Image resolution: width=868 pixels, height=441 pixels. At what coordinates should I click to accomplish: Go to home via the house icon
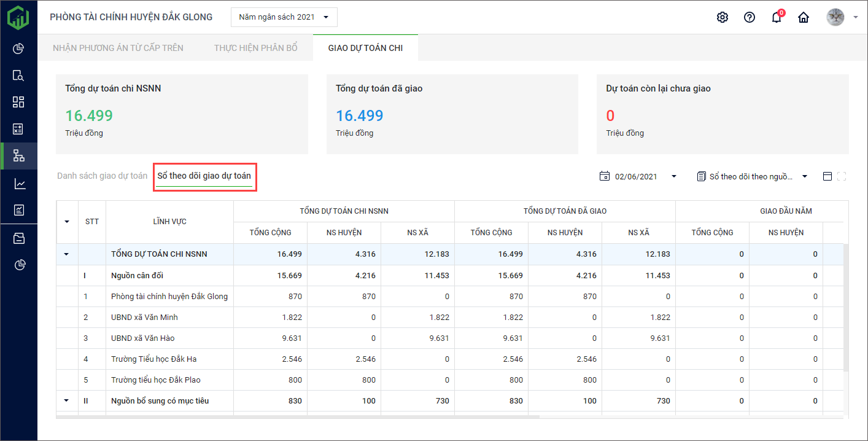[804, 17]
